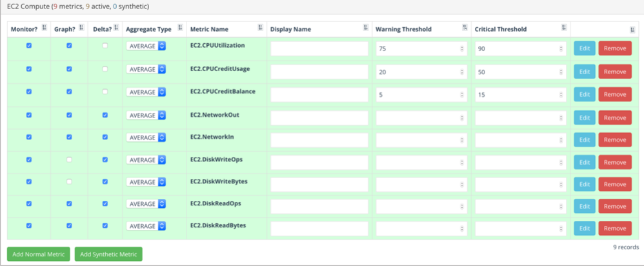Image resolution: width=644 pixels, height=266 pixels.
Task: Click Critical Threshold field for EC2.DiskWriteOps
Action: [x=520, y=163]
